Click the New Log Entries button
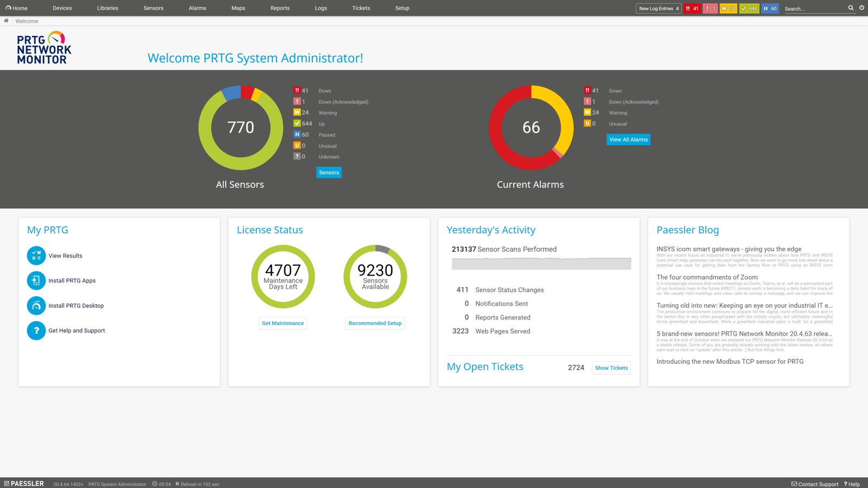 tap(659, 9)
